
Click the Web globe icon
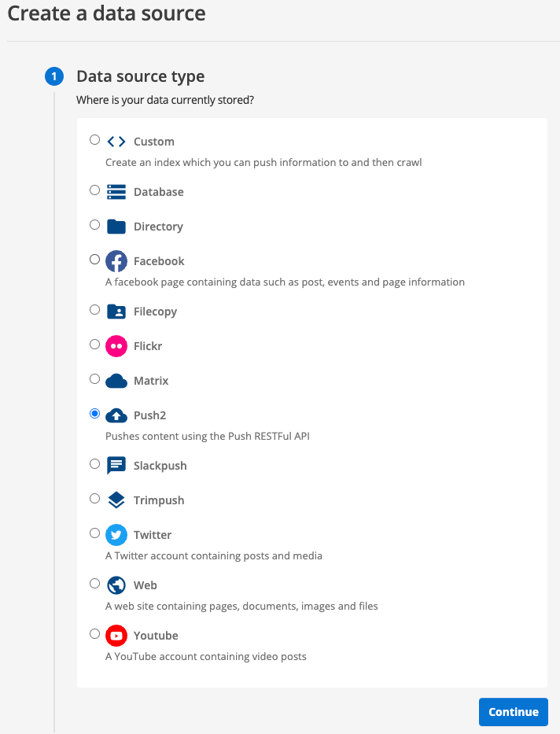point(115,585)
